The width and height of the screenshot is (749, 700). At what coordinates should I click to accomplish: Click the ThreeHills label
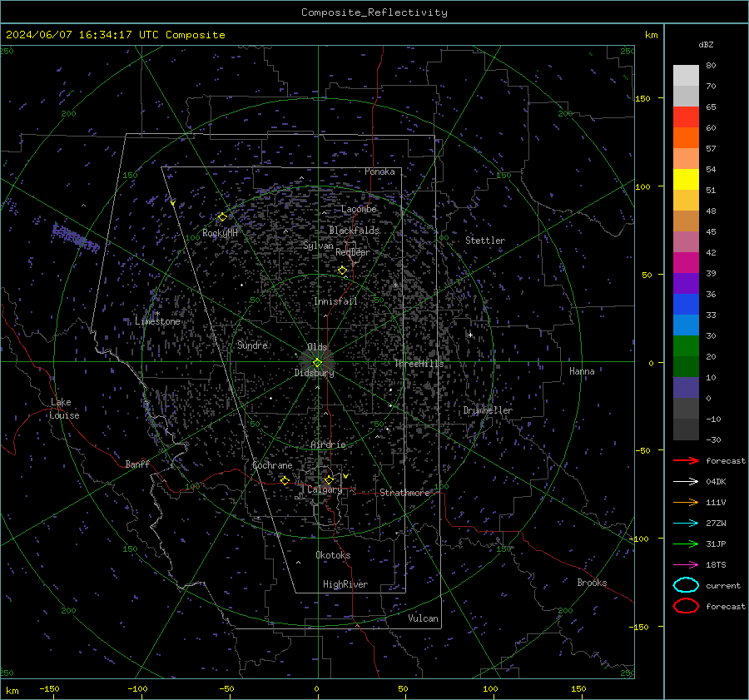pos(419,364)
